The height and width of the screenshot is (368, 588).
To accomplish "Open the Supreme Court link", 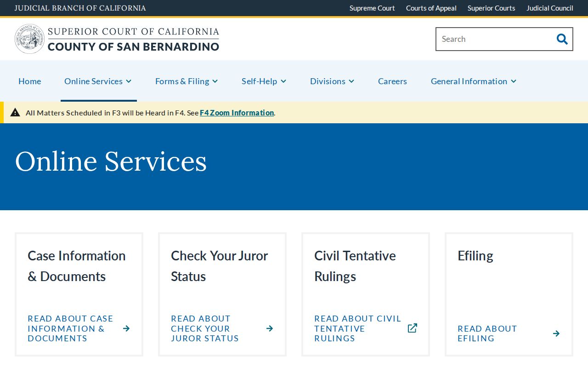I will (x=372, y=8).
